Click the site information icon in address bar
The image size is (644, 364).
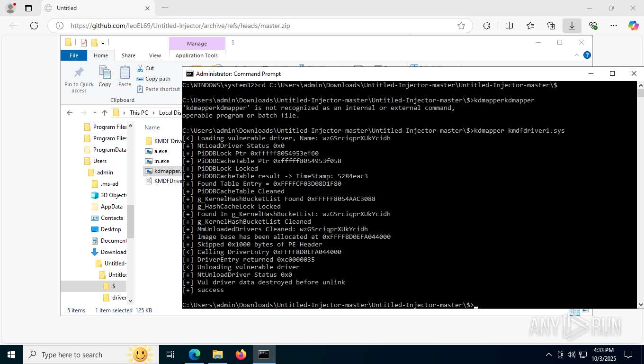tap(60, 26)
